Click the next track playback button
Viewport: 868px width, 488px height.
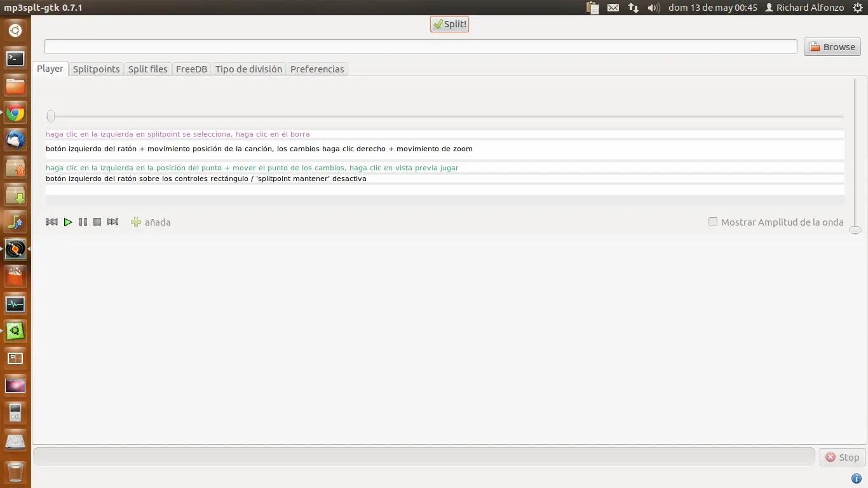point(113,222)
